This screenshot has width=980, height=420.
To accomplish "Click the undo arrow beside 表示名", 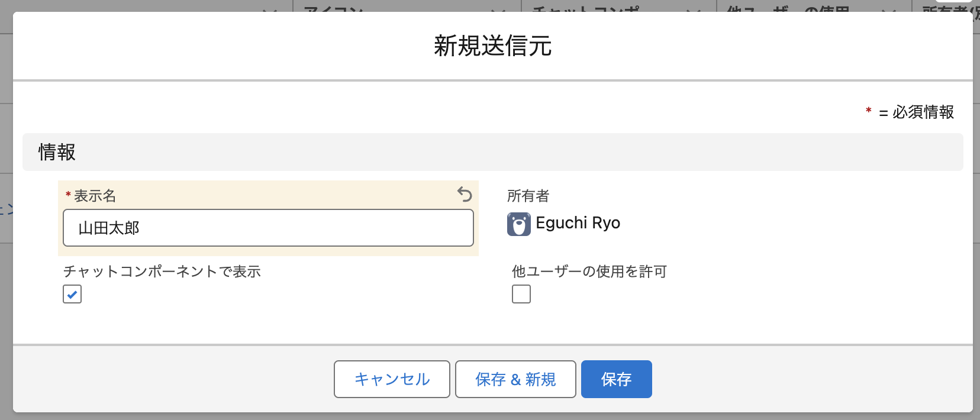I will click(x=465, y=194).
